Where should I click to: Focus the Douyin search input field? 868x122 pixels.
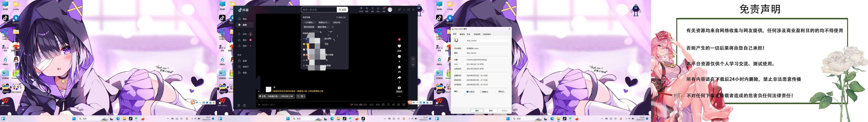pyautogui.click(x=319, y=10)
